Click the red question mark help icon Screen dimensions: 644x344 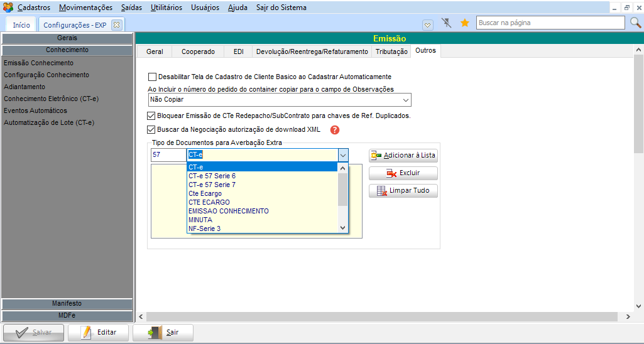pos(335,130)
